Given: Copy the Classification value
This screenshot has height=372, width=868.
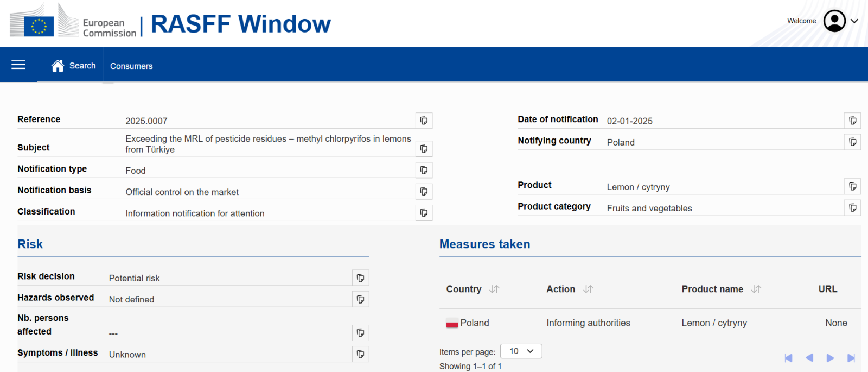Looking at the screenshot, I should point(424,213).
